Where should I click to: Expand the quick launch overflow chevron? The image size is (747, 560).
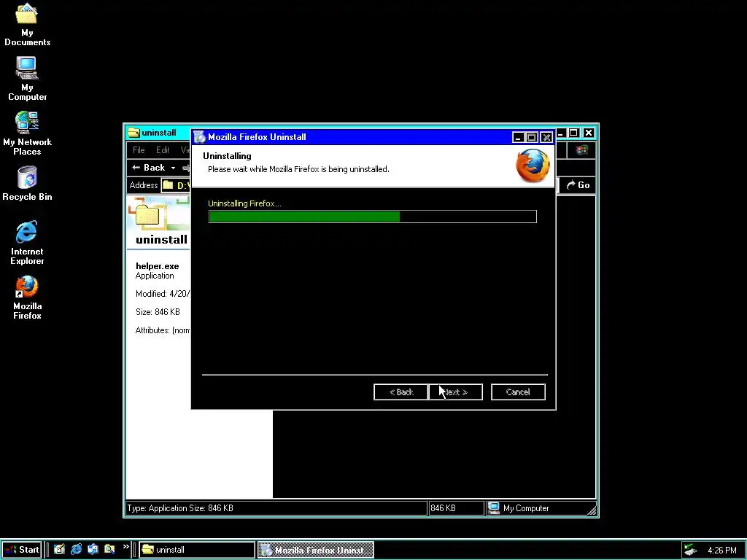point(125,547)
